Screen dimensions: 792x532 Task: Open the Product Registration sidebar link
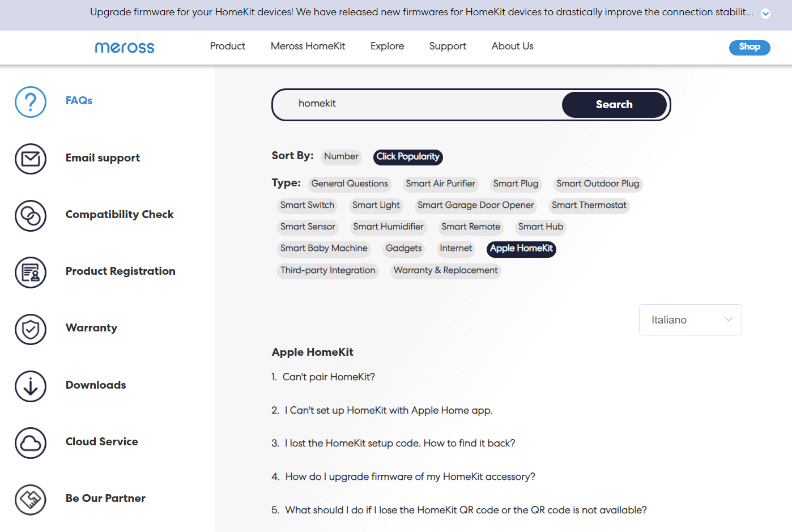(120, 271)
